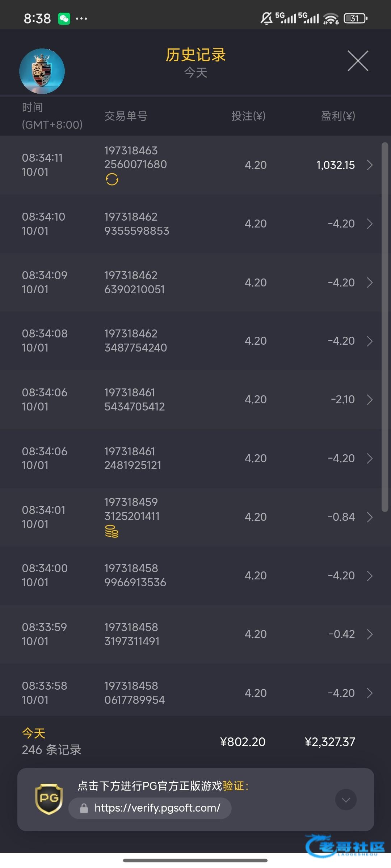Viewport: 391px width, 868px height.
Task: Tap the 盈利(¥) column header
Action: click(338, 116)
